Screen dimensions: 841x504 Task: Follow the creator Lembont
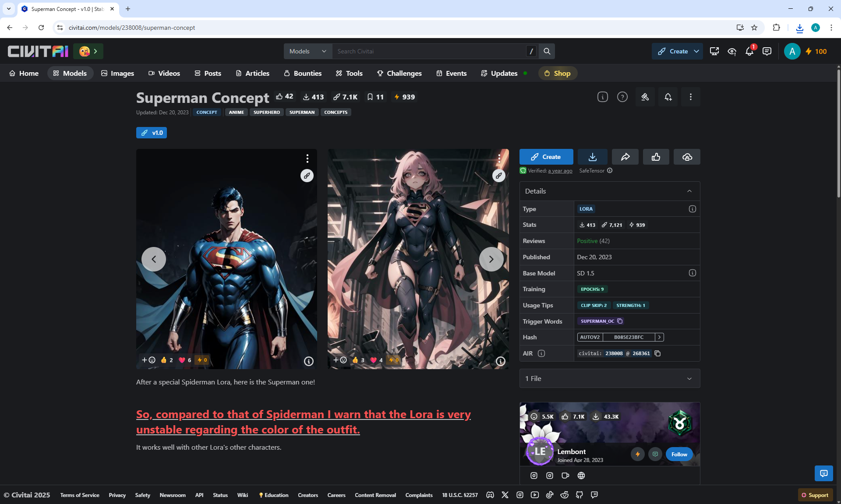pyautogui.click(x=679, y=454)
